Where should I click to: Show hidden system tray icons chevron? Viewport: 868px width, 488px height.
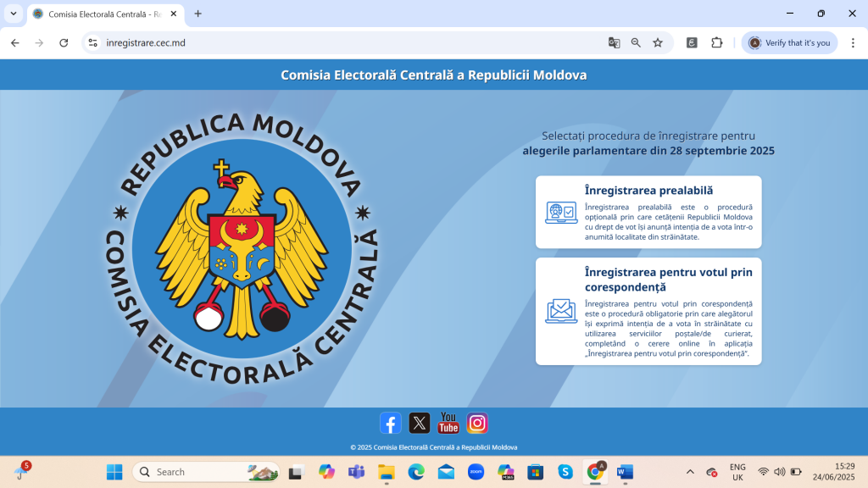click(690, 472)
